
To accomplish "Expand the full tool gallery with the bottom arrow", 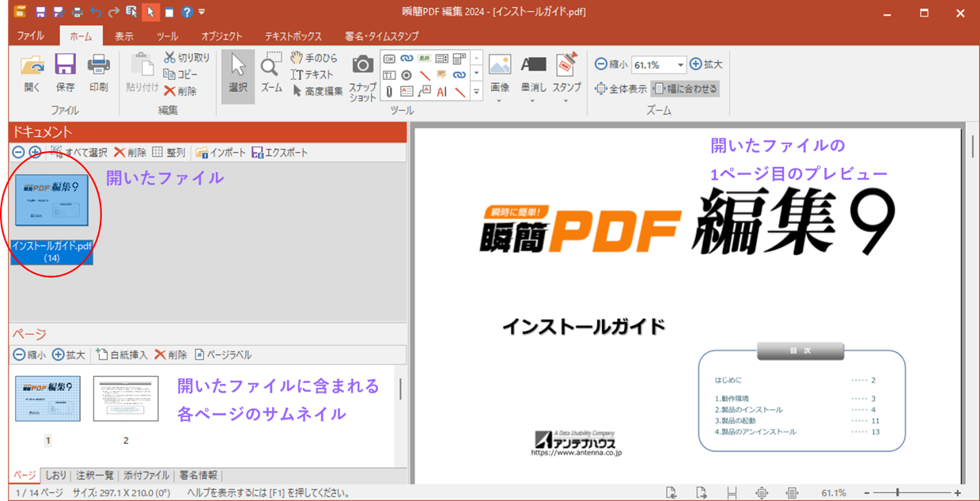I will point(476,92).
